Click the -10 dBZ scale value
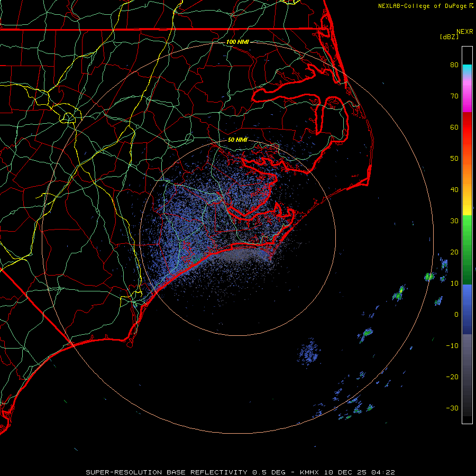 tap(452, 346)
